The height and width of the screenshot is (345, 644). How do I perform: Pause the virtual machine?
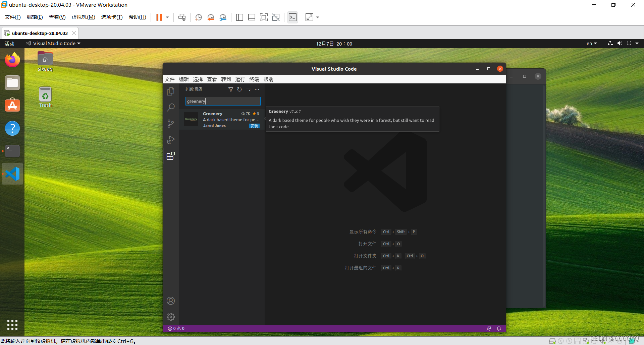159,17
